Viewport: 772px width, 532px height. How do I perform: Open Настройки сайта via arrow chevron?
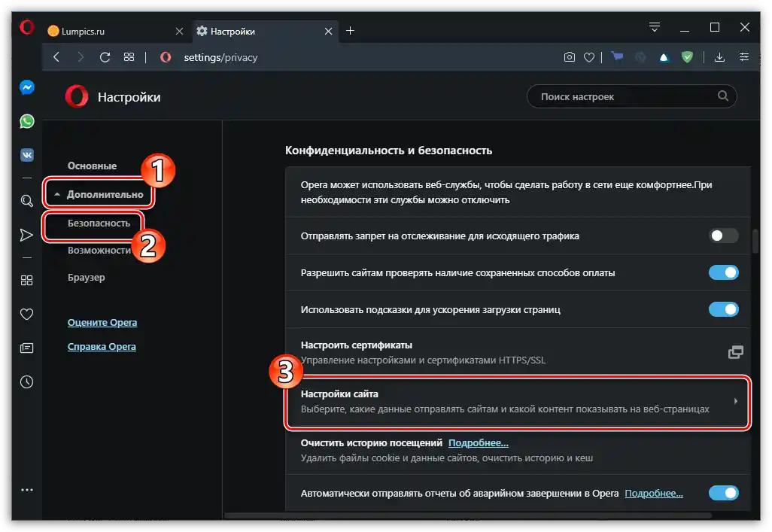[x=735, y=401]
